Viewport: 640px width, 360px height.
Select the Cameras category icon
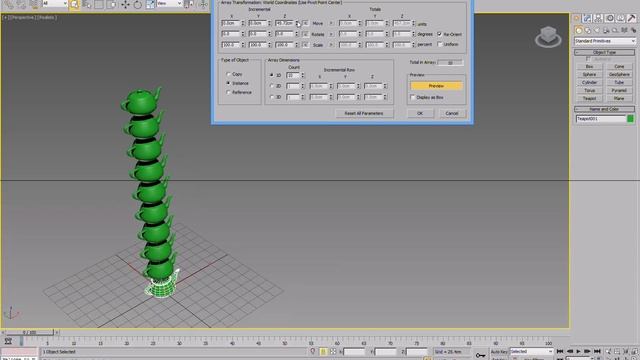coord(606,30)
